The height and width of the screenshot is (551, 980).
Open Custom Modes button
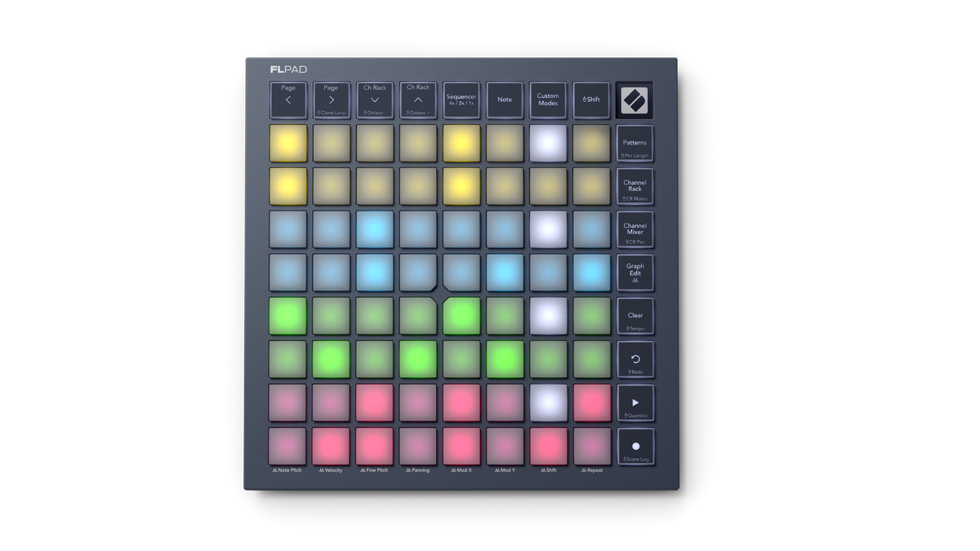(548, 100)
